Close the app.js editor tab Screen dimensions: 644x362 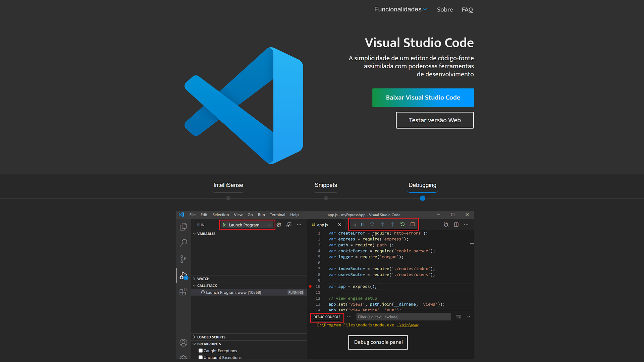click(x=339, y=225)
